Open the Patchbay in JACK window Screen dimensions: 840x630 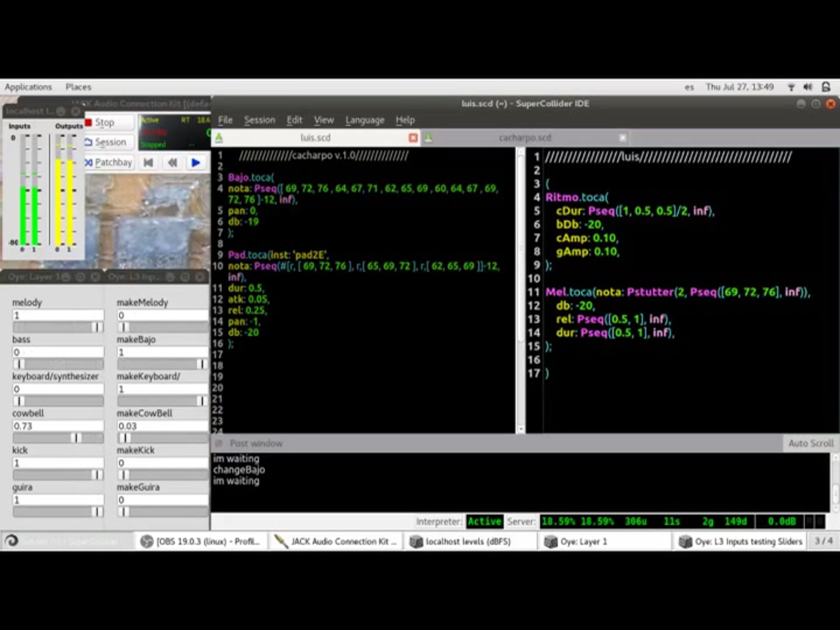pyautogui.click(x=109, y=162)
